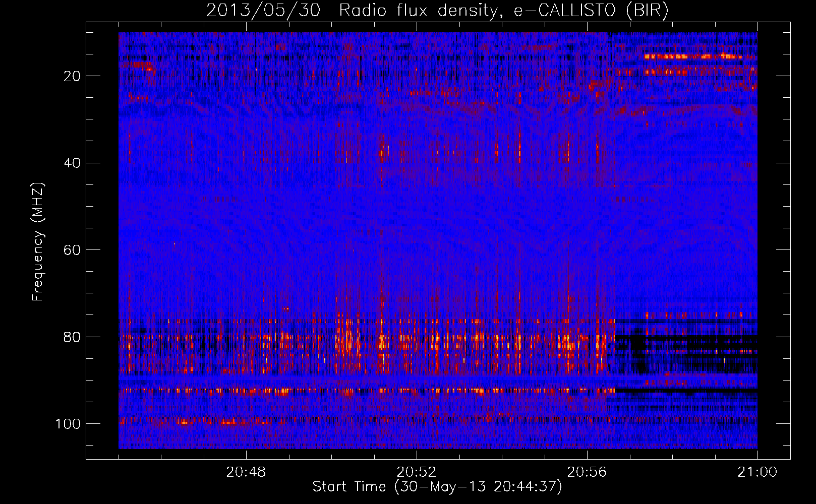Click the plot title "2013/05/30 Radio flux density, e-CALLISTO (BIR)"
816x504 pixels.
pyautogui.click(x=437, y=11)
